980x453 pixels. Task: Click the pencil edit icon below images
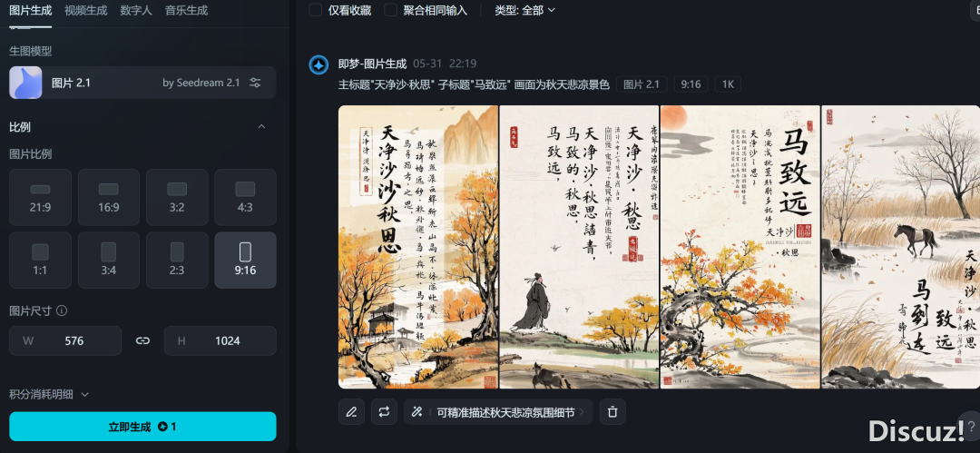(x=351, y=412)
